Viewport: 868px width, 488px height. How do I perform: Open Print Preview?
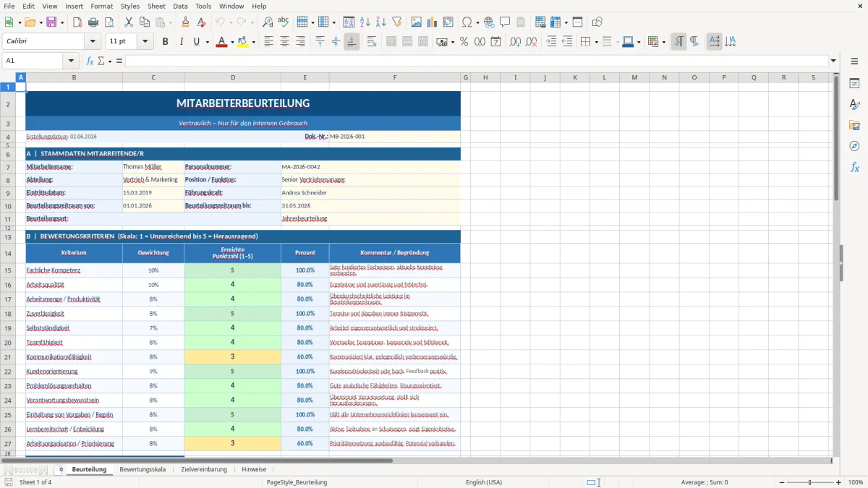click(x=109, y=22)
